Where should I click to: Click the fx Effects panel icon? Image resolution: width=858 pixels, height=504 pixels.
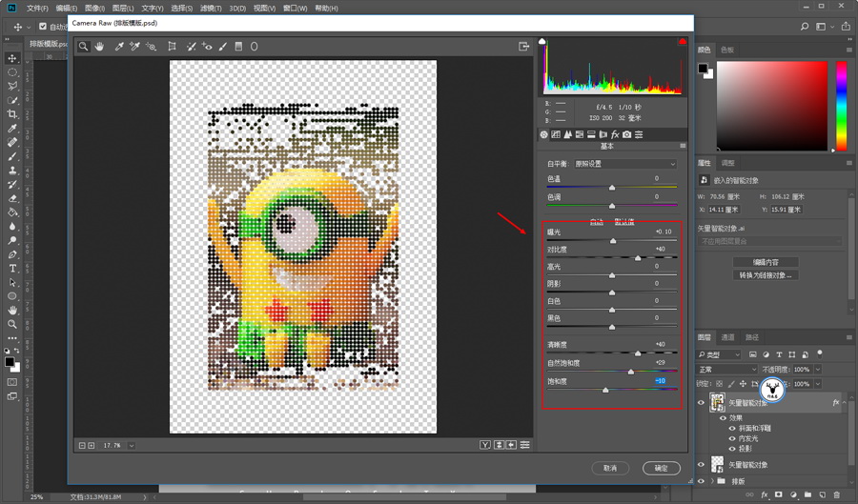(615, 134)
